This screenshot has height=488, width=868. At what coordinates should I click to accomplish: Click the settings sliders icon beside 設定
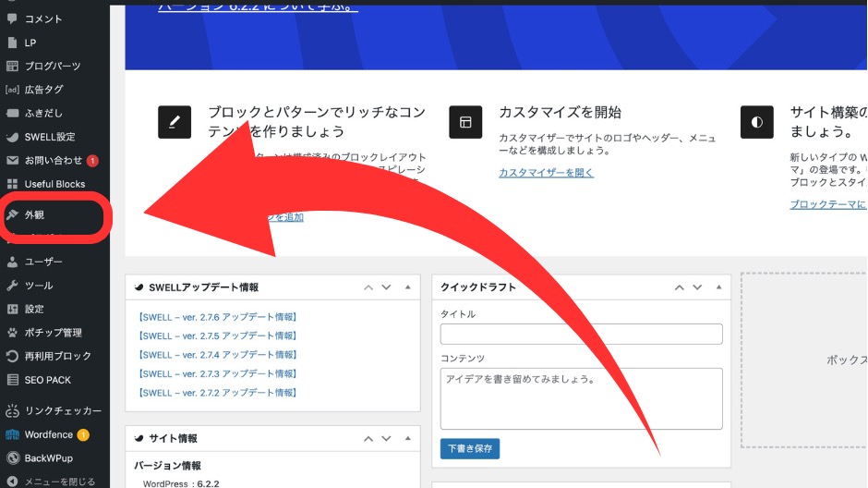pyautogui.click(x=12, y=309)
